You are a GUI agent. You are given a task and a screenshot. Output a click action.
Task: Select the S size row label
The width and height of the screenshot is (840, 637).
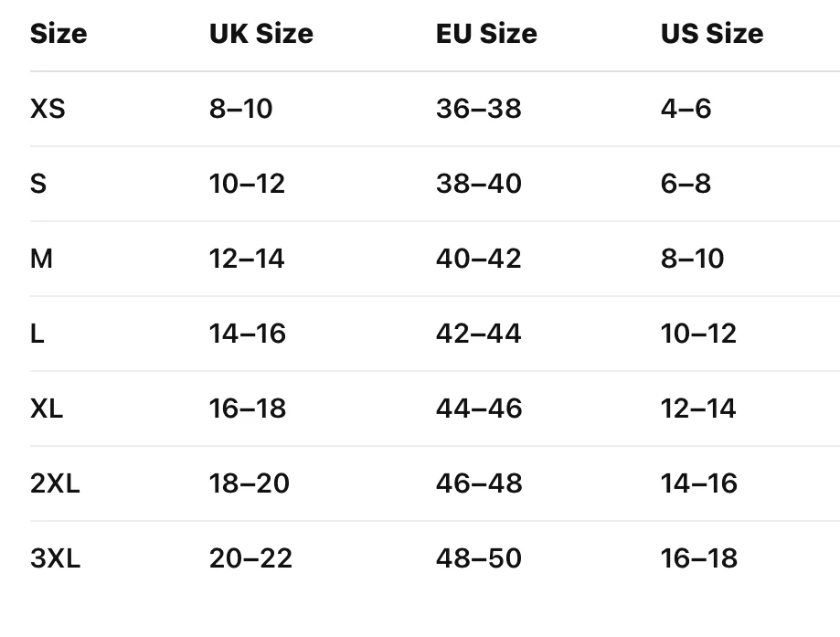tap(38, 184)
